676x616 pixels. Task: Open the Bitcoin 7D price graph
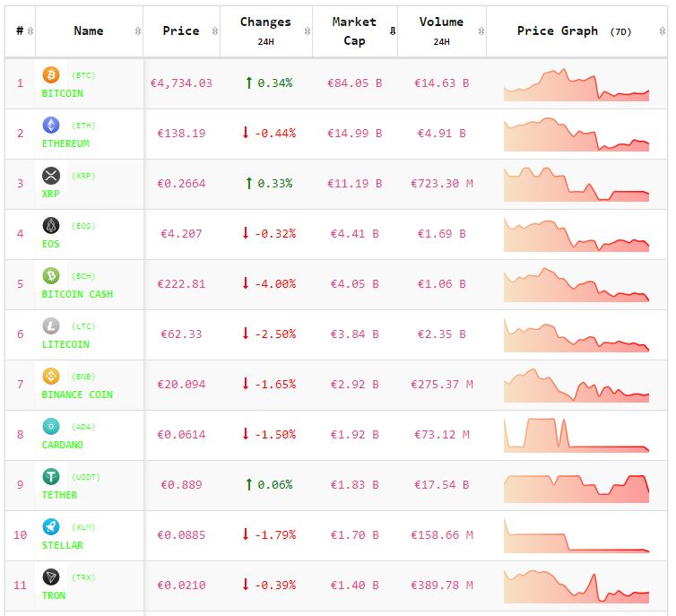(576, 84)
